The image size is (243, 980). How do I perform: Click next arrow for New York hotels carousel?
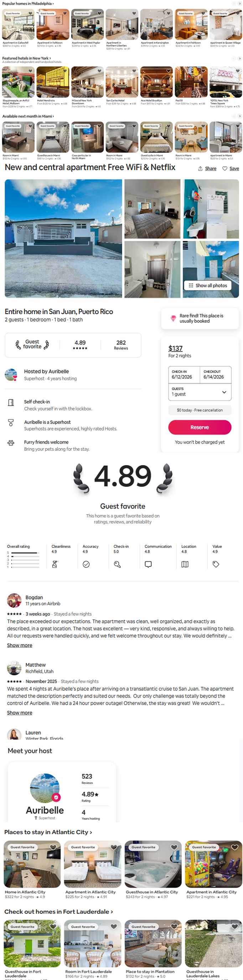click(239, 59)
